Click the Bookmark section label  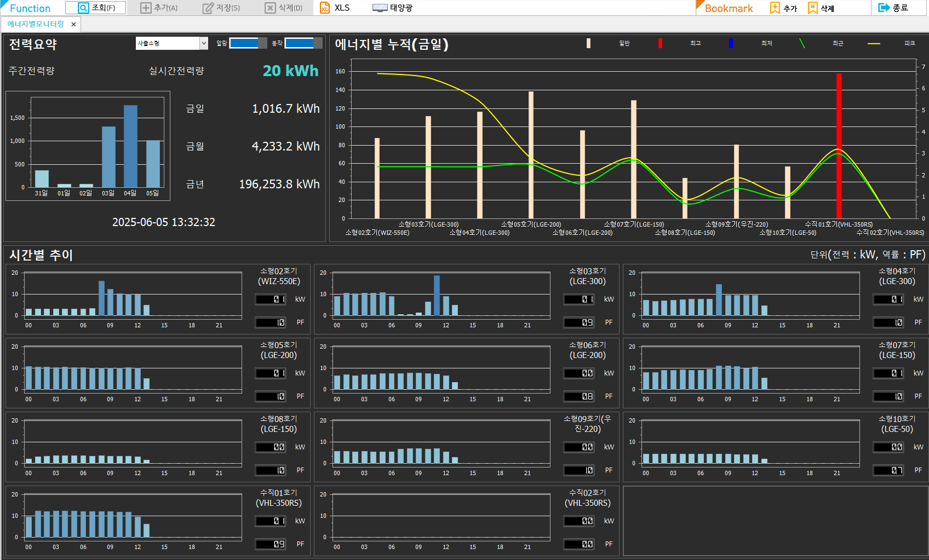point(729,8)
